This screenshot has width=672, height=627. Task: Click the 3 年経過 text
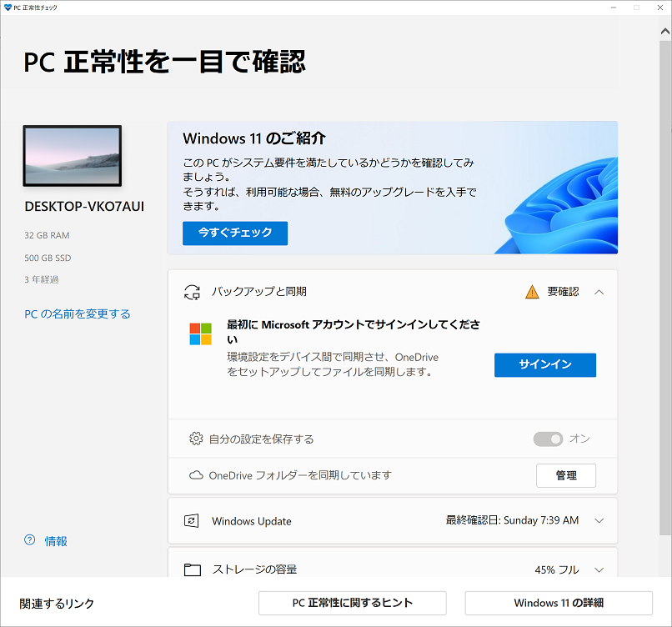coord(42,279)
